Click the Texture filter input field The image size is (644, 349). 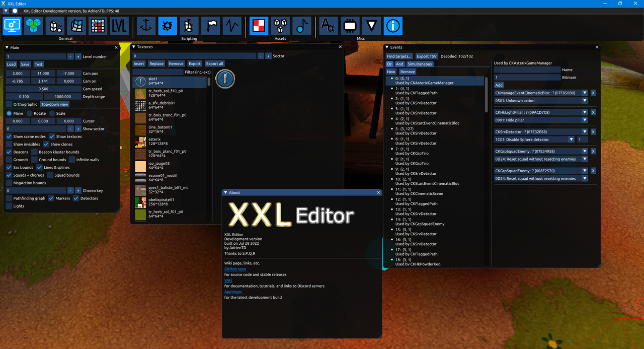click(x=157, y=72)
